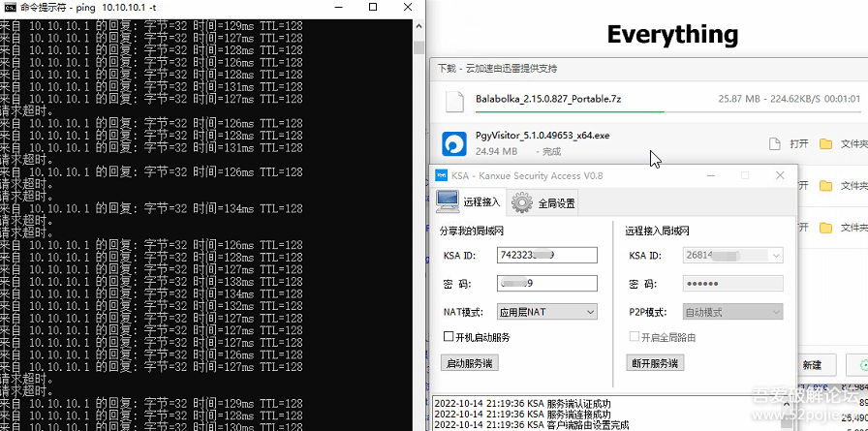
Task: Expand the remote KSA ID combo box
Action: [777, 256]
